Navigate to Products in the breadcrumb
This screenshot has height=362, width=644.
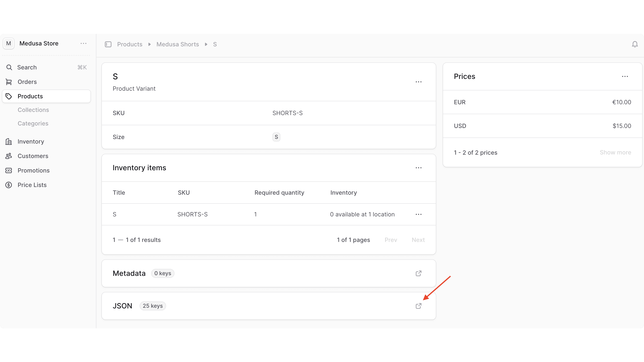coord(129,44)
